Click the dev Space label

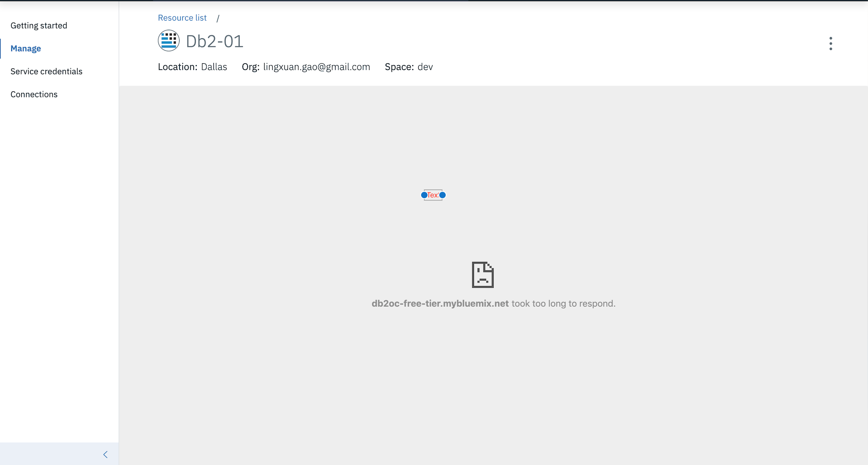click(x=425, y=67)
